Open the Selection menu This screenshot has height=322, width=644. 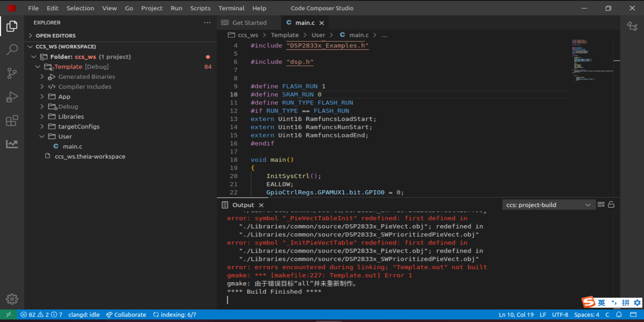(x=80, y=8)
